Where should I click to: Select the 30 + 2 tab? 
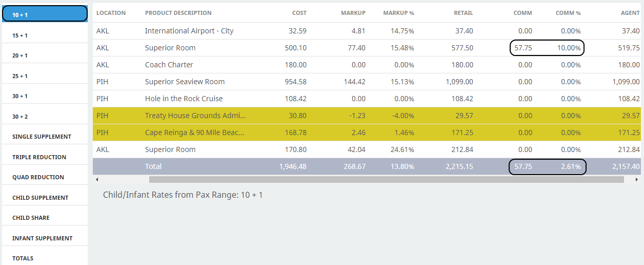[x=45, y=117]
